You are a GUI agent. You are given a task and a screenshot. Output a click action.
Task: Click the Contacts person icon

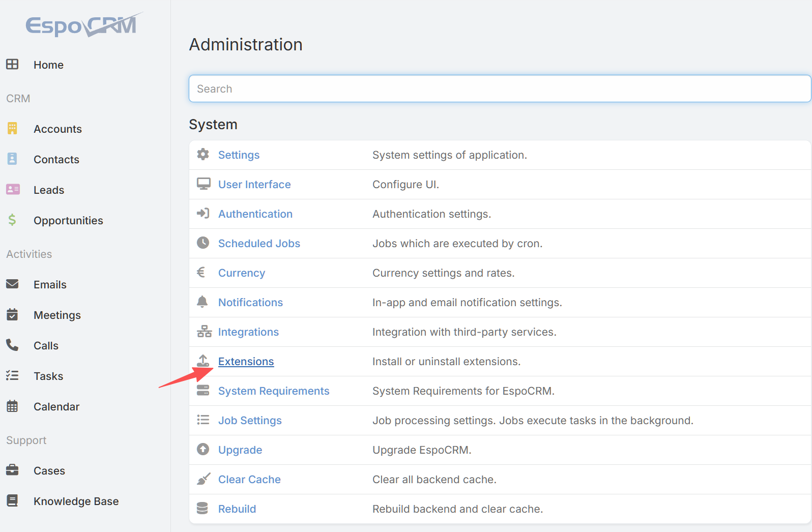click(12, 159)
